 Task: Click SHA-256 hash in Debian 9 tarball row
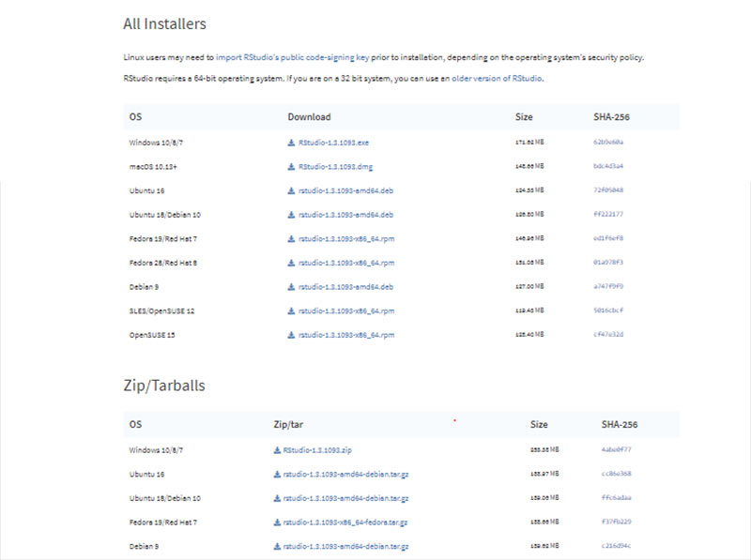tap(617, 546)
